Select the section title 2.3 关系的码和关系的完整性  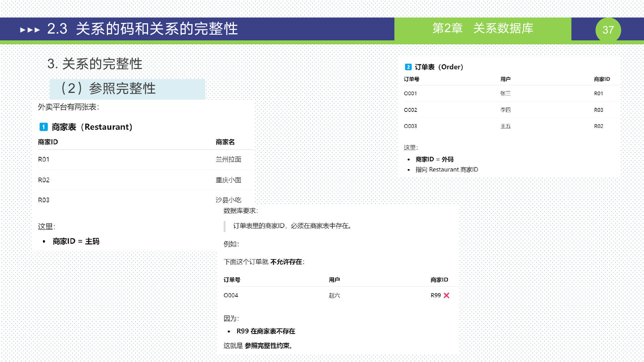pos(142,29)
